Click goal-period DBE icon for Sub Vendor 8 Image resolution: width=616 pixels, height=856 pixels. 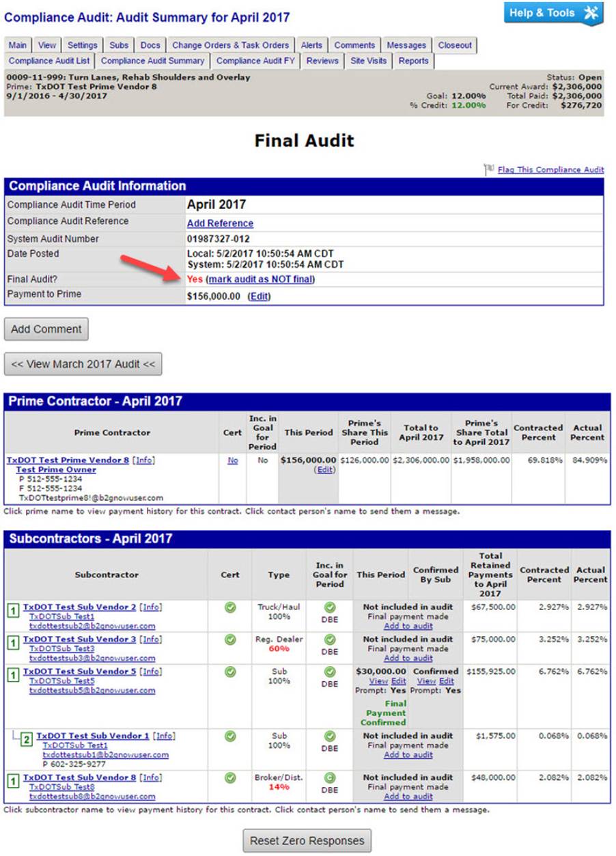coord(330,777)
